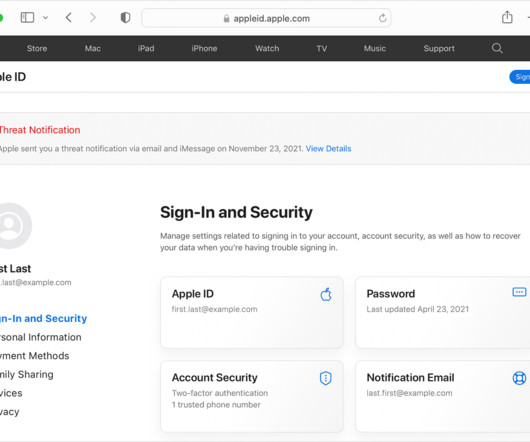Select Personal Information in sidebar

(41, 337)
